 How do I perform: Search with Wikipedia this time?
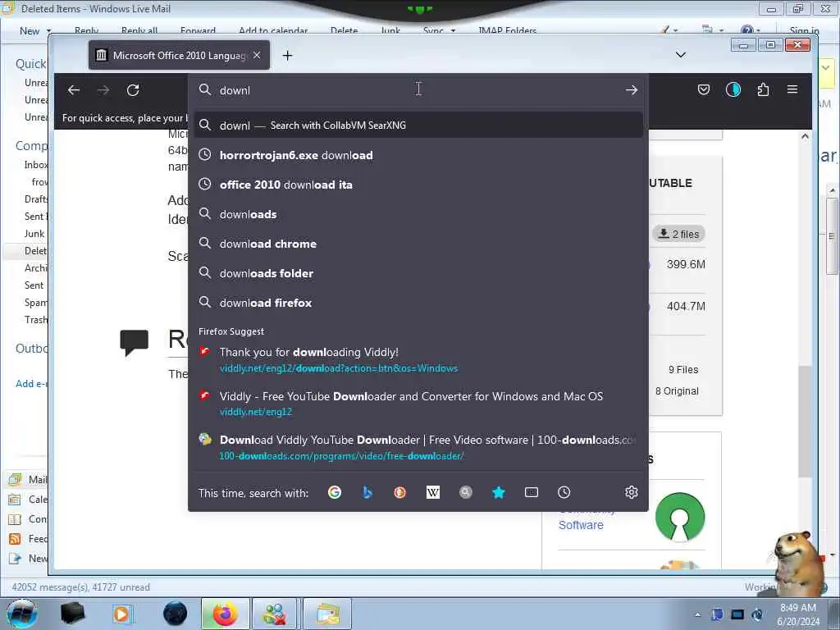[x=433, y=492]
